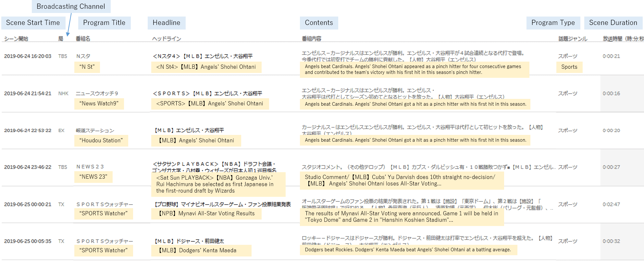Click the "Dodgers' Kenta Maeda" headline translation
Screen dimensions: 644x262
pos(201,250)
